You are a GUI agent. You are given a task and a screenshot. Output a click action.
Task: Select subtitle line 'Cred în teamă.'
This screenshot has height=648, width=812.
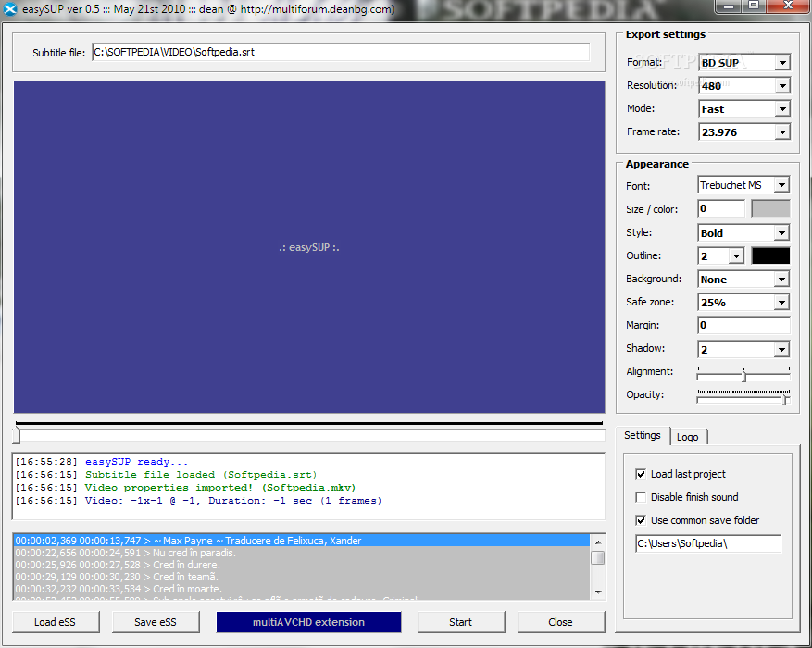[302, 577]
